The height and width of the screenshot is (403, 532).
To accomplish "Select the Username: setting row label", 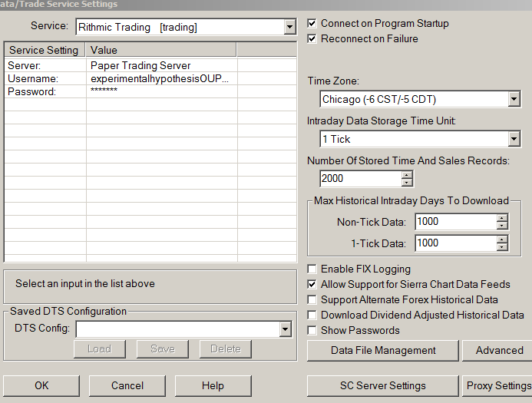I will (x=45, y=78).
